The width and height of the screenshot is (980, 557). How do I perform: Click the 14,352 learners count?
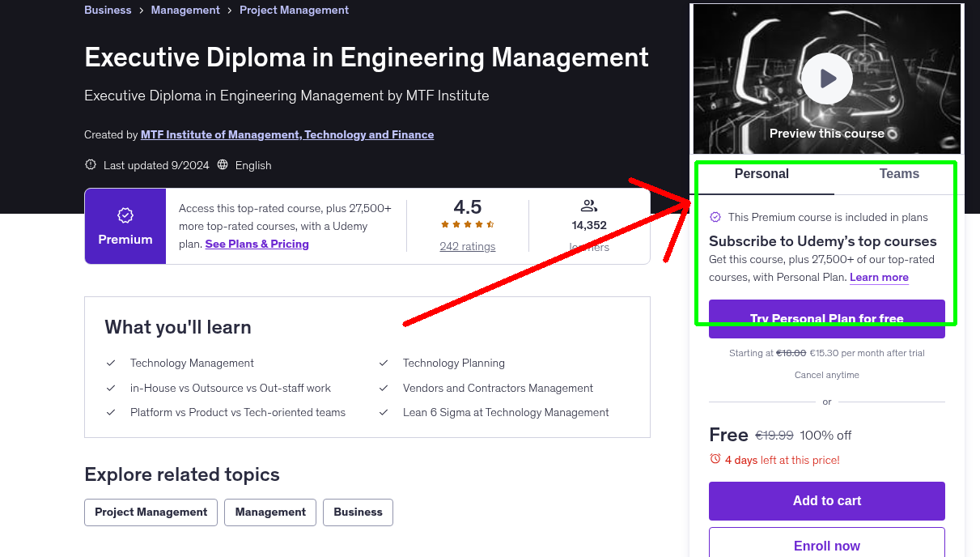[589, 226]
